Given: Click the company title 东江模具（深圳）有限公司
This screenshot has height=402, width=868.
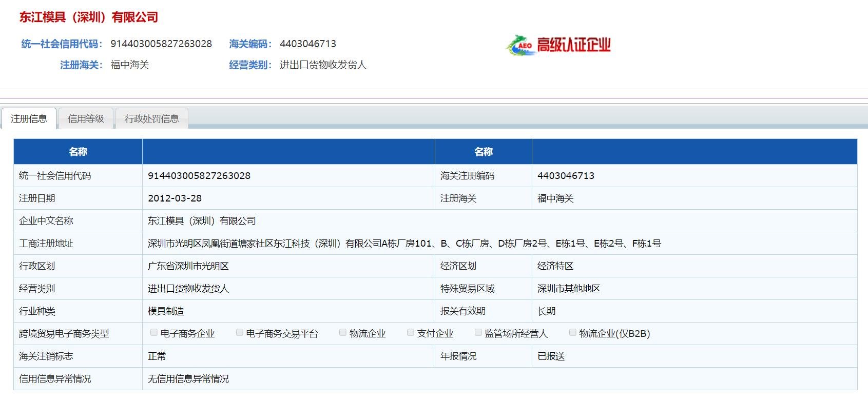Looking at the screenshot, I should 89,17.
